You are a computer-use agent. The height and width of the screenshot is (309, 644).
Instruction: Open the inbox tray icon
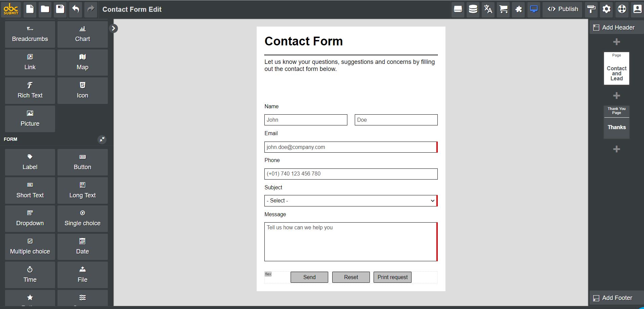pyautogui.click(x=458, y=9)
